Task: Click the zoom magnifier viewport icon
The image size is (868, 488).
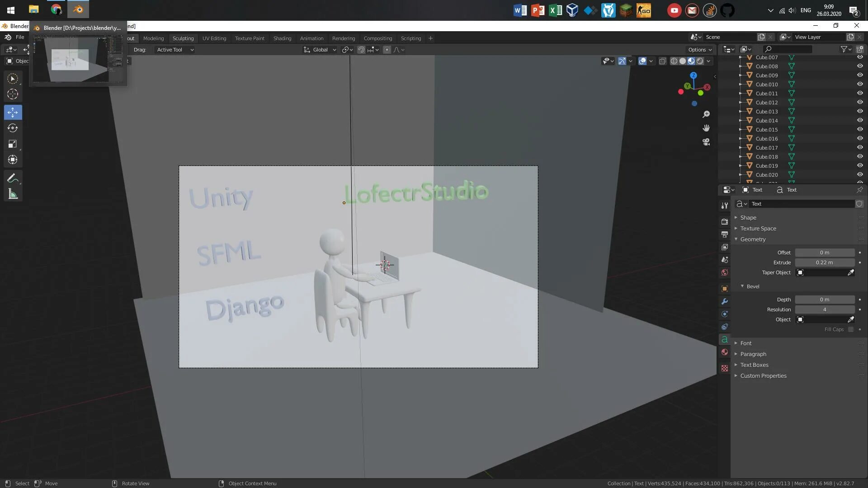Action: point(706,114)
